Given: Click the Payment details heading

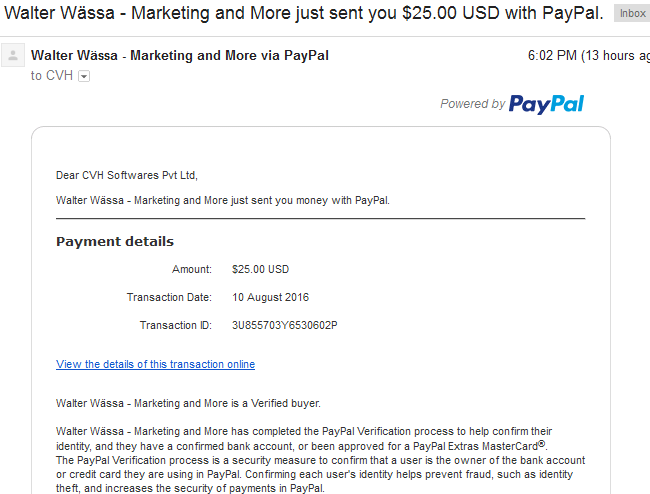Looking at the screenshot, I should (115, 242).
